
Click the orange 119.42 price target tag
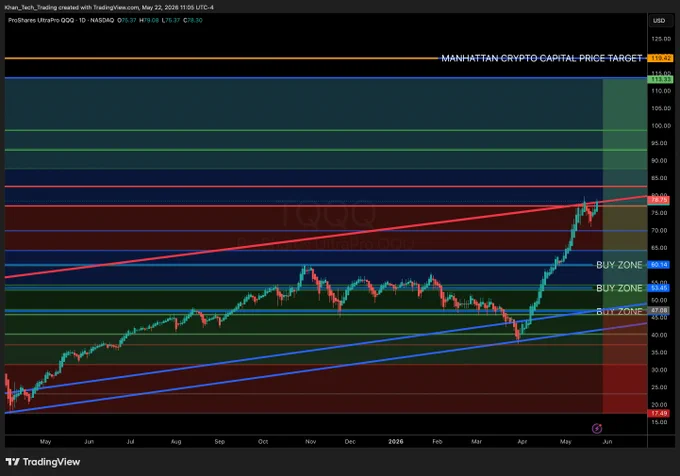(660, 58)
